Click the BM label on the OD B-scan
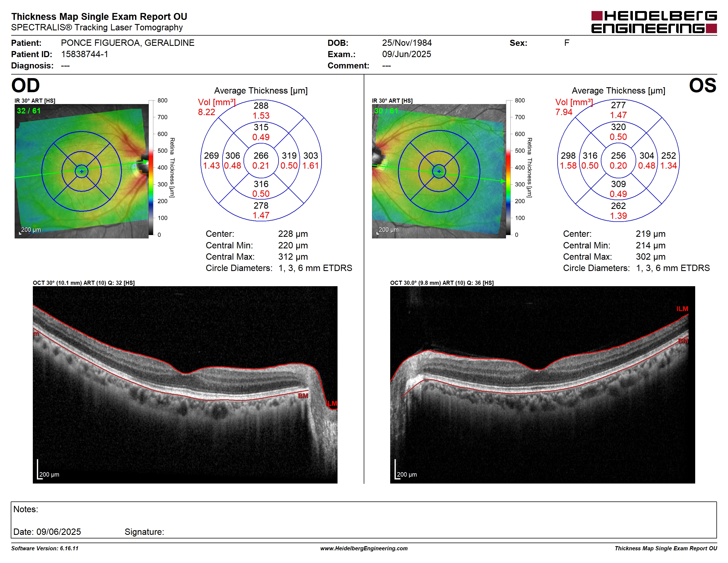The height and width of the screenshot is (563, 728). tap(303, 396)
